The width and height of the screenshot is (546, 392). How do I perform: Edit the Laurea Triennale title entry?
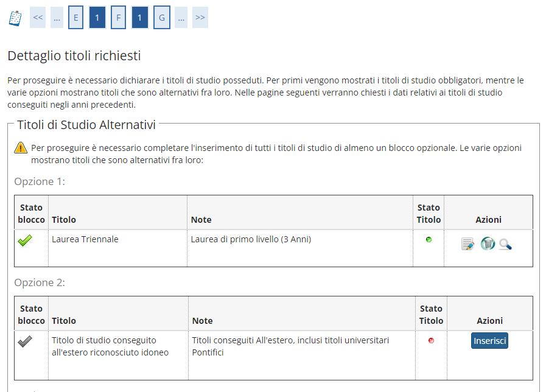click(x=467, y=243)
